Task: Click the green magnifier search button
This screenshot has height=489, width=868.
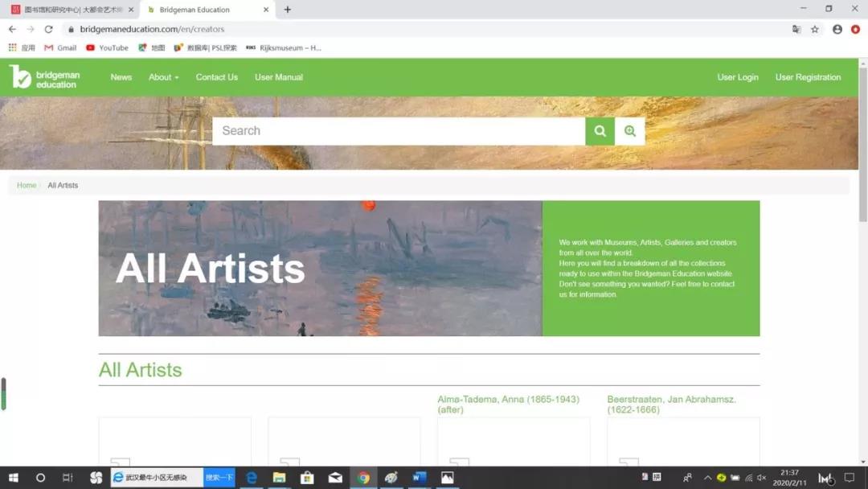Action: coord(600,131)
